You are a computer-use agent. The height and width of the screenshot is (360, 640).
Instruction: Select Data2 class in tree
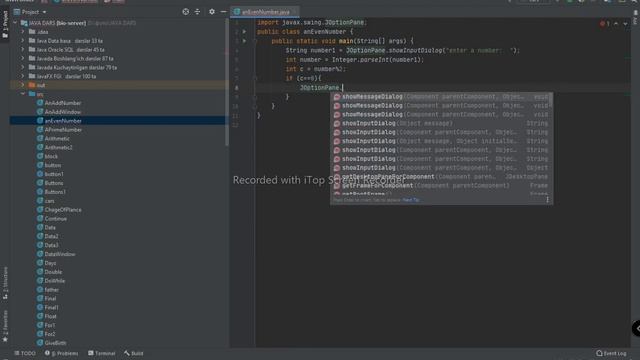click(51, 236)
